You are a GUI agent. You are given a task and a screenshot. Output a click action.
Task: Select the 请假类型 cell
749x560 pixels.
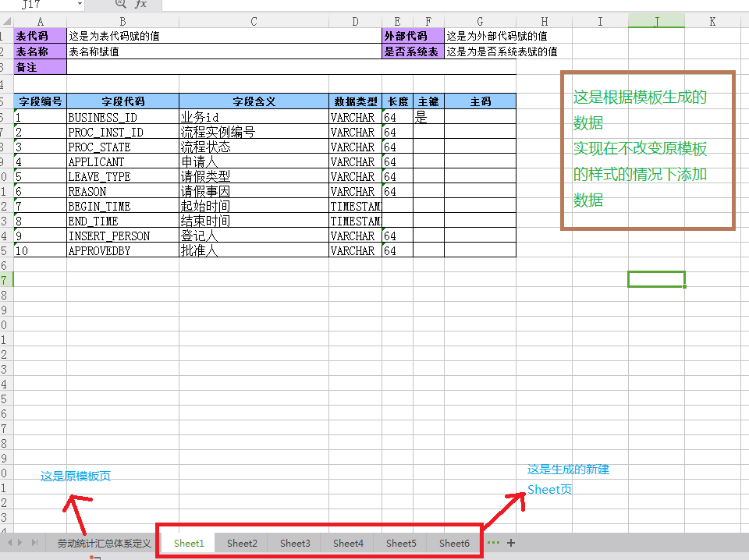pyautogui.click(x=254, y=176)
